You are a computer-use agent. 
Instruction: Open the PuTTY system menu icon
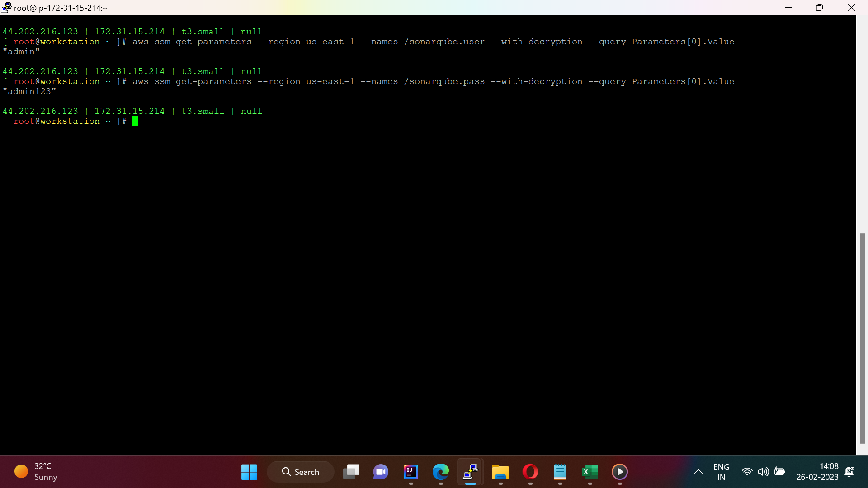pyautogui.click(x=5, y=7)
